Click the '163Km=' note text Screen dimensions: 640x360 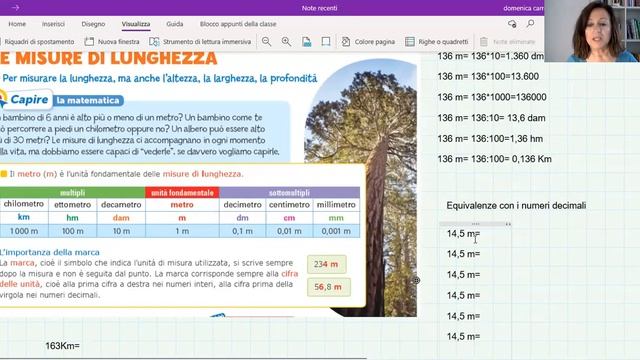point(62,346)
